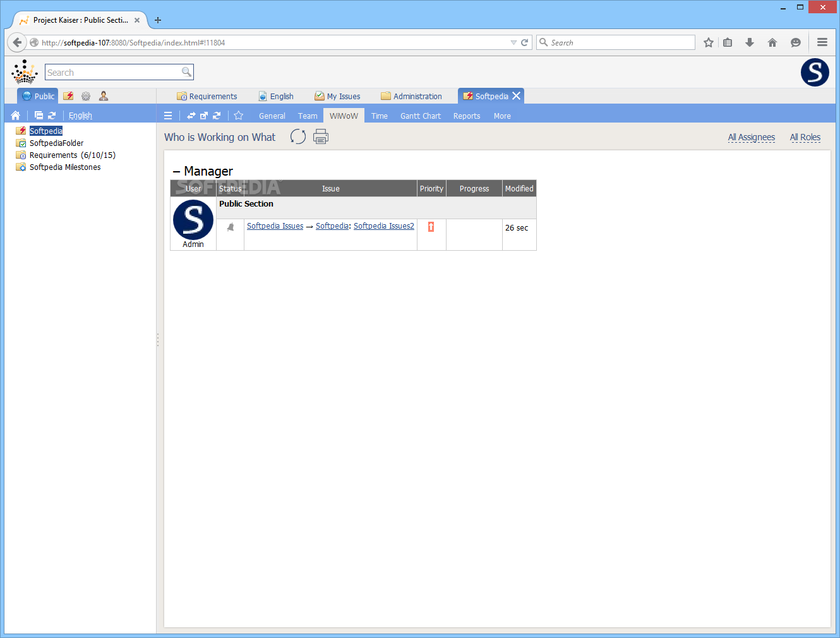The height and width of the screenshot is (638, 840).
Task: Open the lightning folder sidebar tab
Action: click(x=68, y=96)
